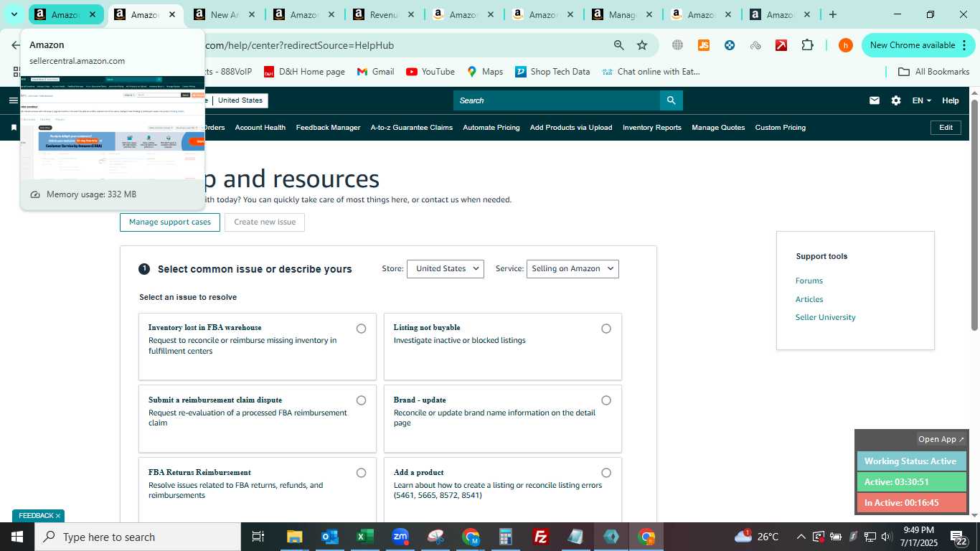Click the Windows Start button
This screenshot has width=980, height=551.
pyautogui.click(x=17, y=537)
